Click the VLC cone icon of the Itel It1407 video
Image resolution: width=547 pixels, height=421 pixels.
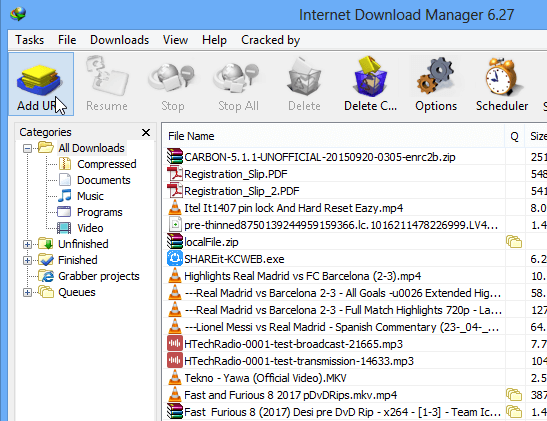[x=175, y=208]
